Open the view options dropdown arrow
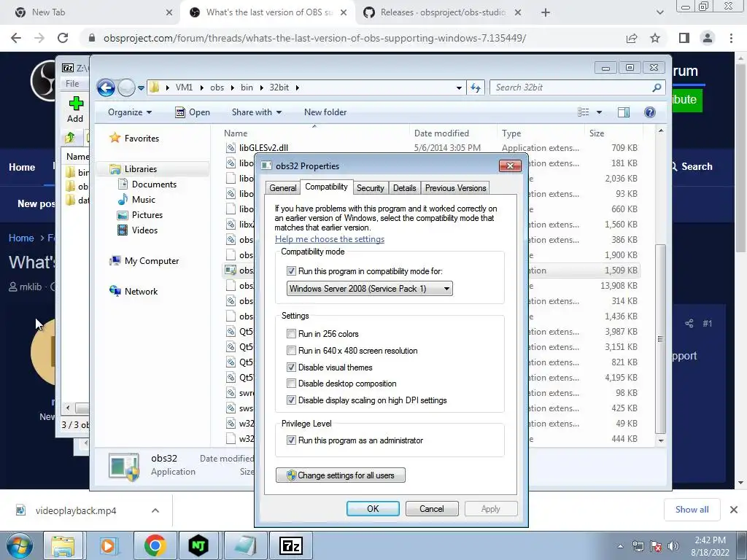The height and width of the screenshot is (560, 747). tap(600, 112)
